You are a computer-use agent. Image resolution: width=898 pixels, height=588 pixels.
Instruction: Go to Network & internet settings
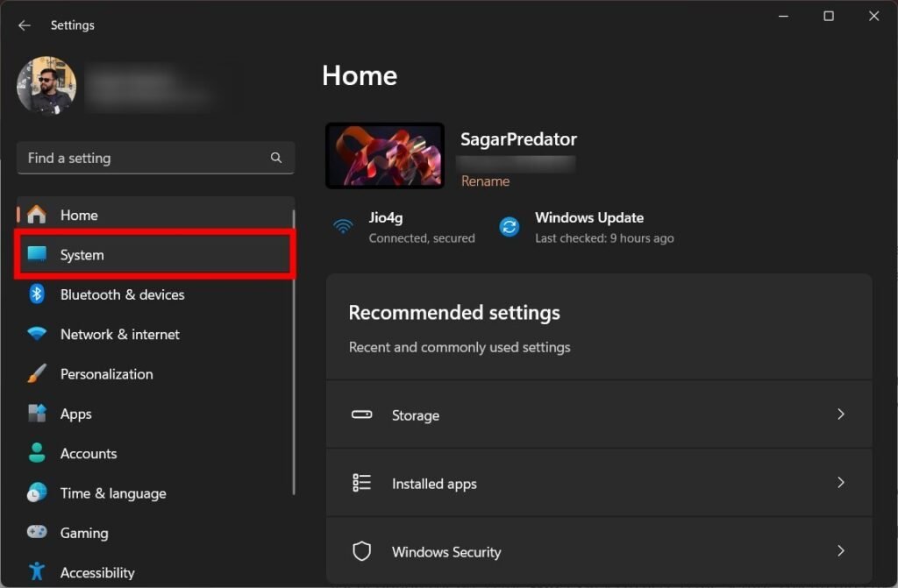(x=156, y=335)
